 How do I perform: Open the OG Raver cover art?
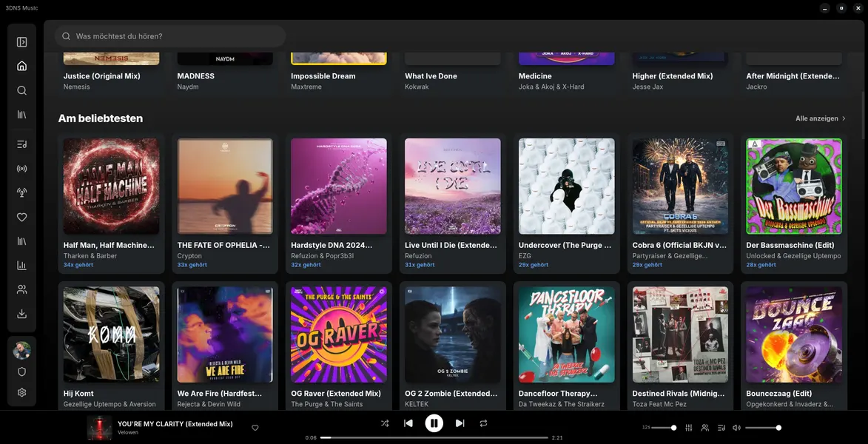[339, 334]
